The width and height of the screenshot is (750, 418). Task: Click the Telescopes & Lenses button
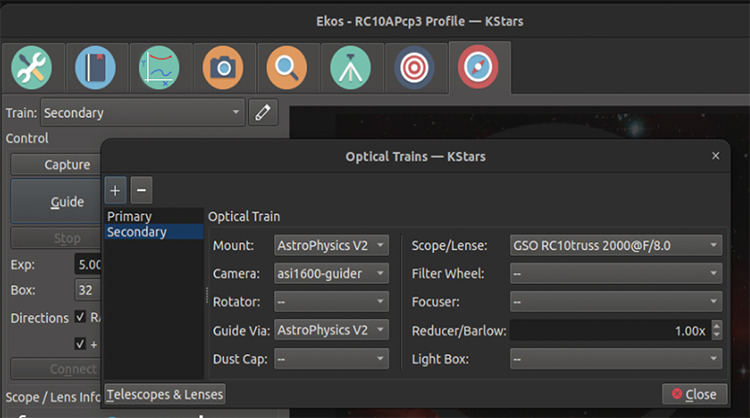pyautogui.click(x=165, y=394)
